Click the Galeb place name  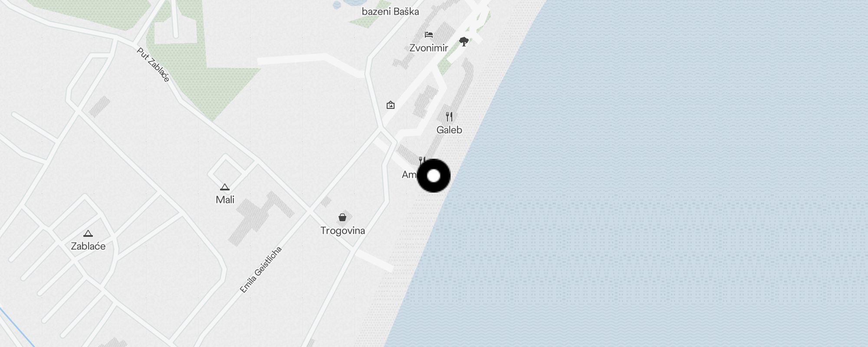[449, 130]
